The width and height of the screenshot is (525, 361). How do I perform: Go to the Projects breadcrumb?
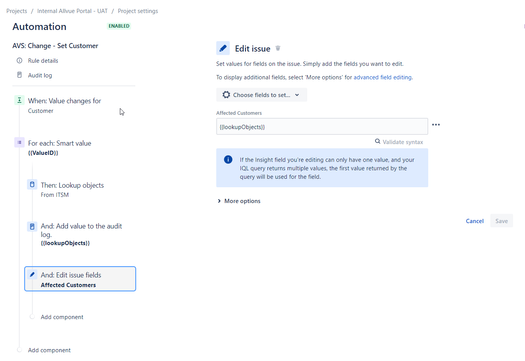tap(16, 11)
